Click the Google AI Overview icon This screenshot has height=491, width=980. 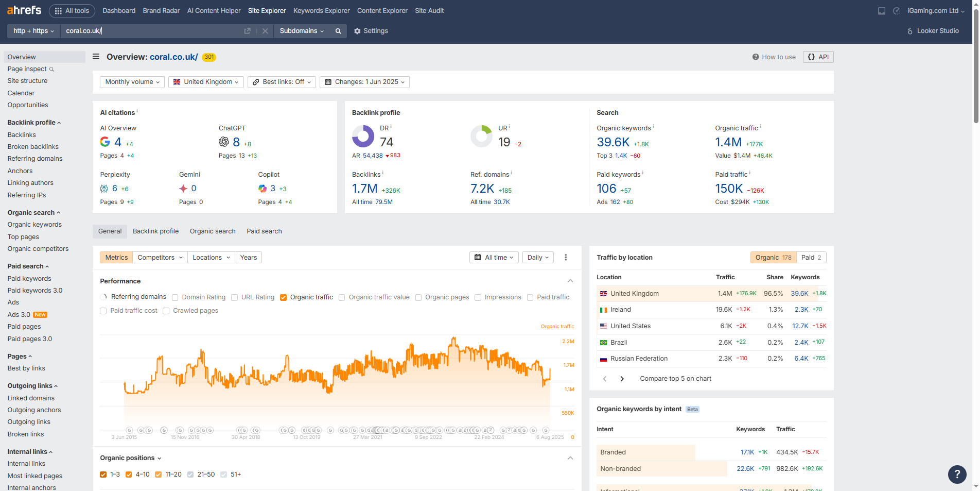tap(105, 142)
